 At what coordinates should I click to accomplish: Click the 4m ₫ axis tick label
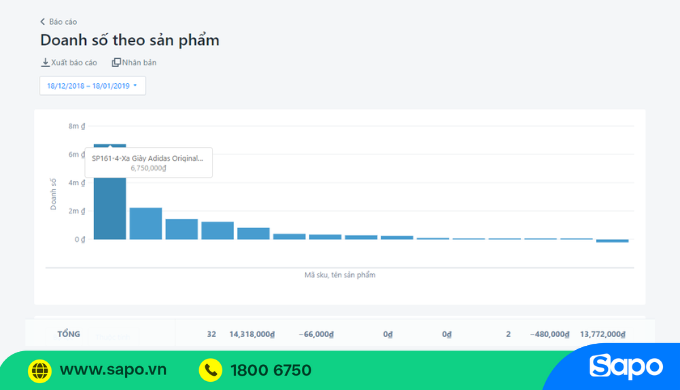(76, 183)
